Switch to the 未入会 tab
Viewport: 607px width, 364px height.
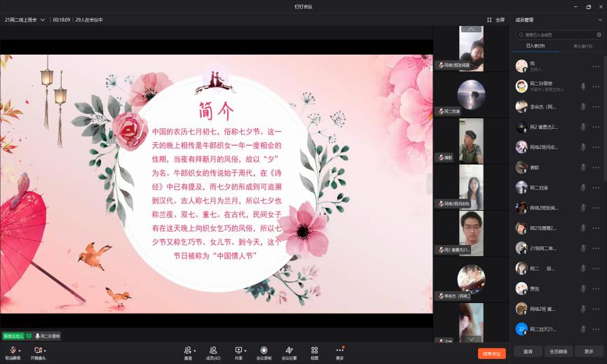pyautogui.click(x=582, y=46)
